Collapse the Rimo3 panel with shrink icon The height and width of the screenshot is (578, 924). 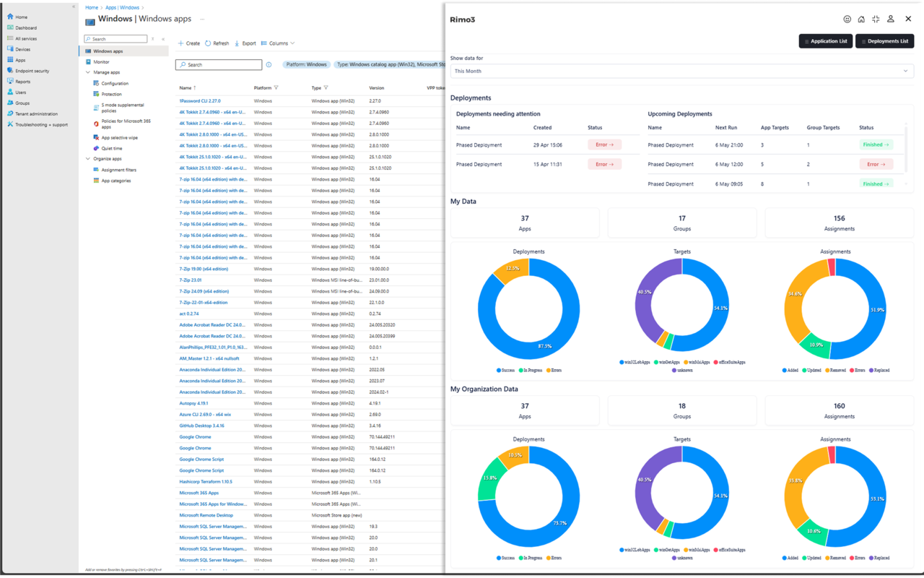[x=876, y=20]
